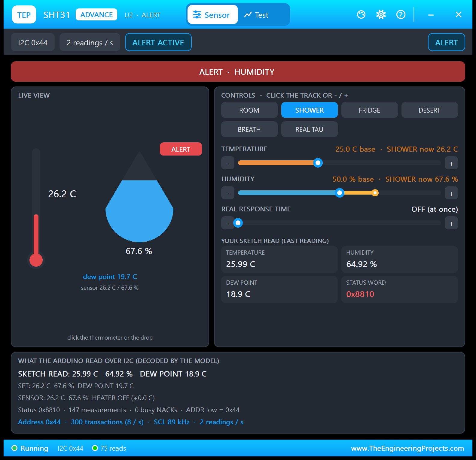Click the sketch humidity 64.92 % card
Screen dimensions: 476x460
click(400, 259)
